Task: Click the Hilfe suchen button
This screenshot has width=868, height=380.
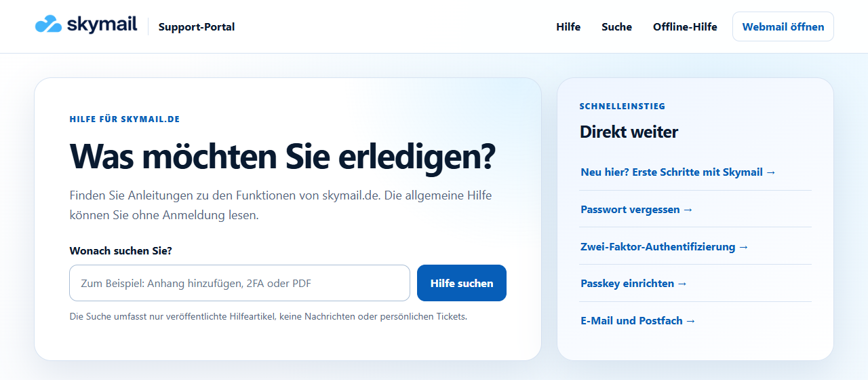Action: (x=462, y=283)
